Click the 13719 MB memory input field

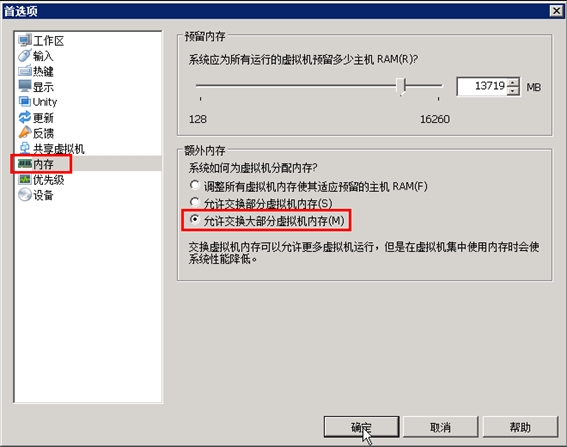(482, 86)
